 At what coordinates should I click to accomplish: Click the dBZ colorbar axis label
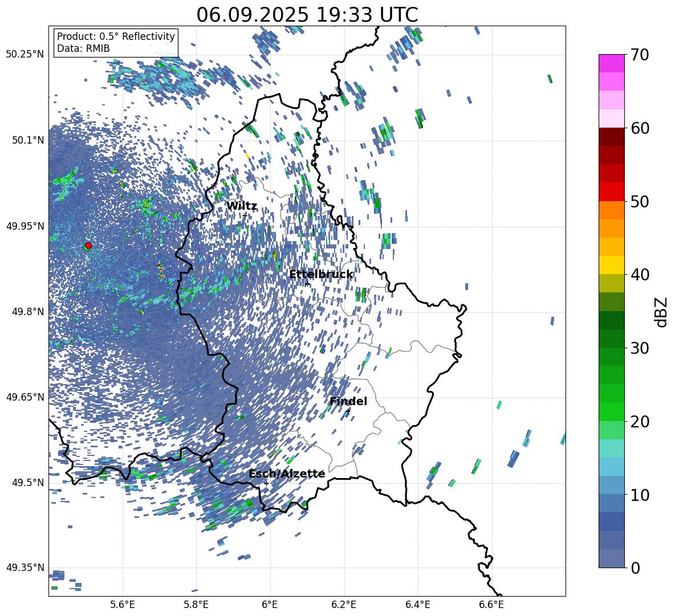(x=662, y=312)
